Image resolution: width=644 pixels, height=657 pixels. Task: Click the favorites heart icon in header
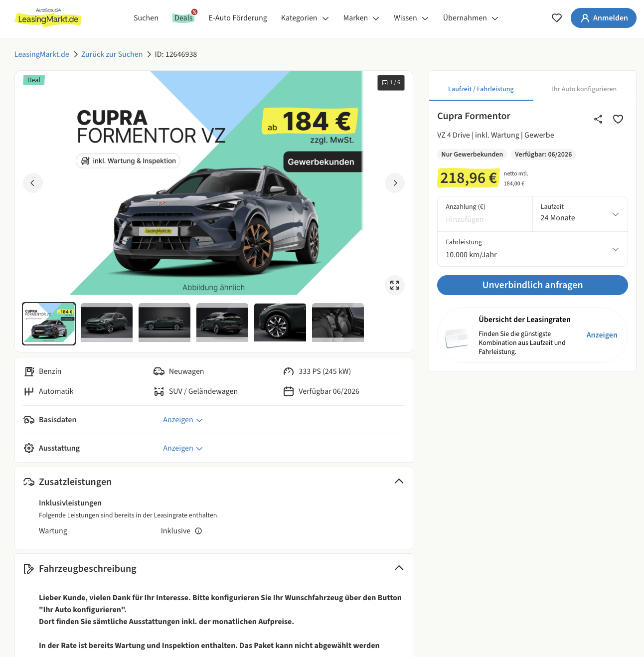click(557, 18)
